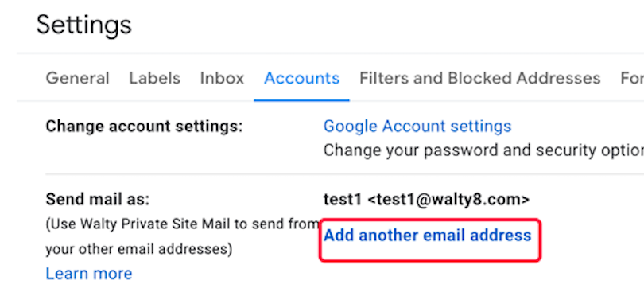Open the Labels tab
Screen dimensions: 644x296
pyautogui.click(x=154, y=78)
